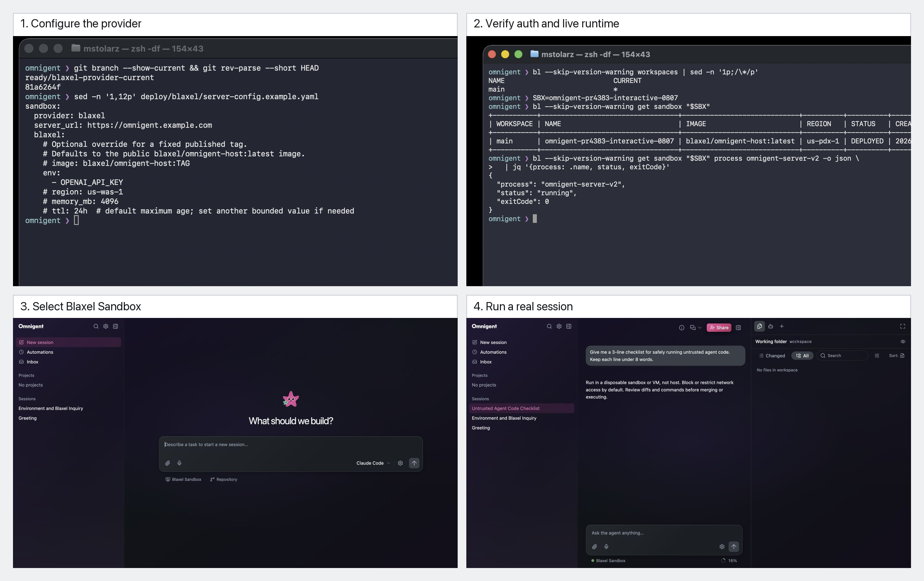Open settings gear in 'What should we build?' window sidebar header
The width and height of the screenshot is (924, 581).
(105, 326)
